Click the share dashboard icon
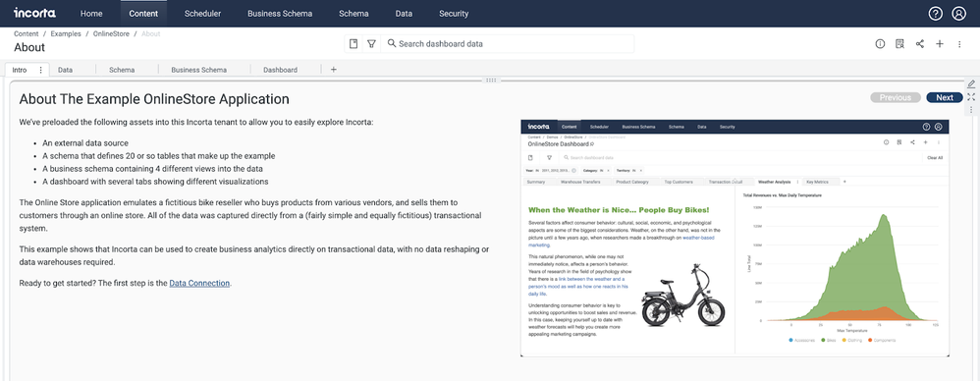Viewport: 980px width, 381px height. pos(919,44)
